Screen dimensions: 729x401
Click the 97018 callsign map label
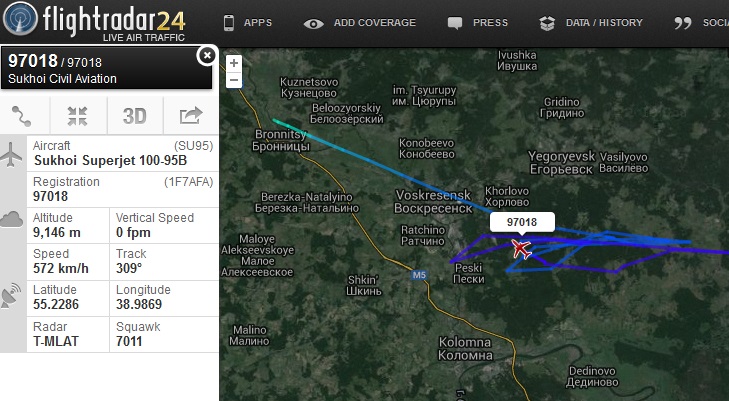(522, 222)
